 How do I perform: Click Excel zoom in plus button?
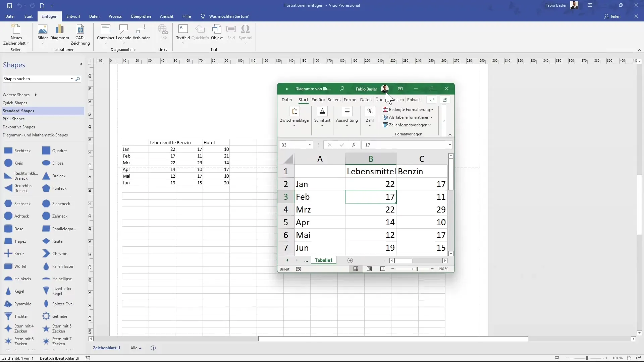[432, 269]
